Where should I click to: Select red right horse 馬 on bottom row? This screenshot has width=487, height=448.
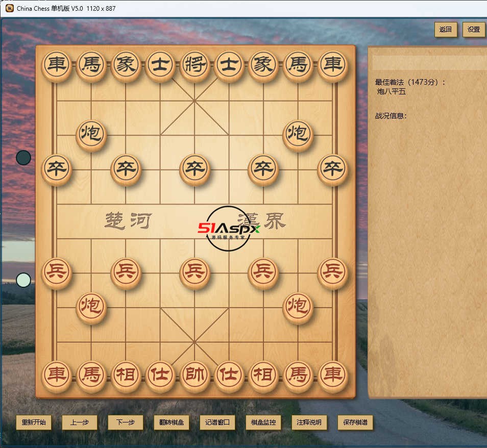coord(298,376)
